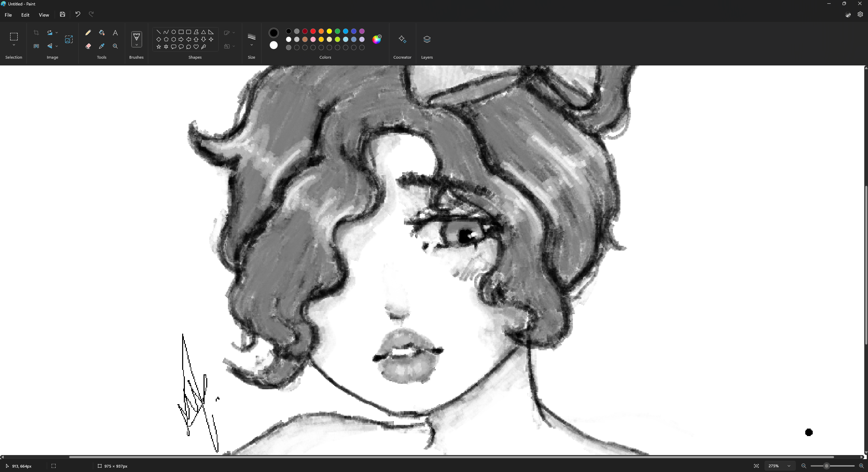
Task: Select the Pencil tool
Action: (x=88, y=33)
